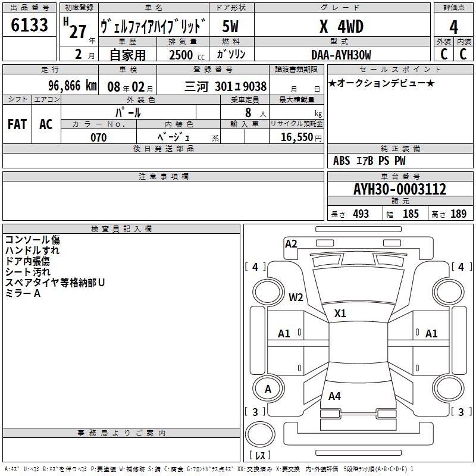Select the color number 070

coord(99,137)
